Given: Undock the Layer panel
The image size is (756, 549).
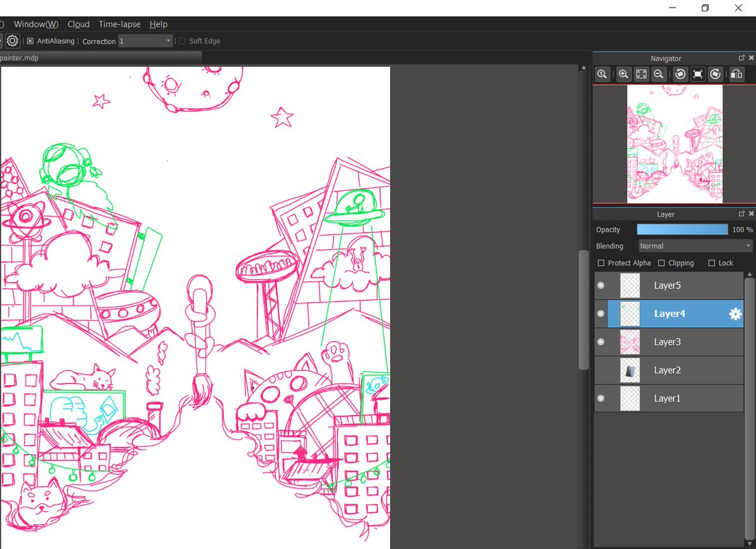Looking at the screenshot, I should (x=742, y=214).
